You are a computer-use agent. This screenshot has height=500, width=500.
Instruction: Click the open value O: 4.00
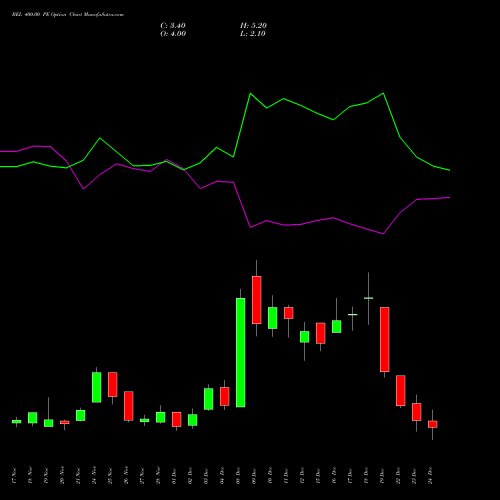point(173,34)
